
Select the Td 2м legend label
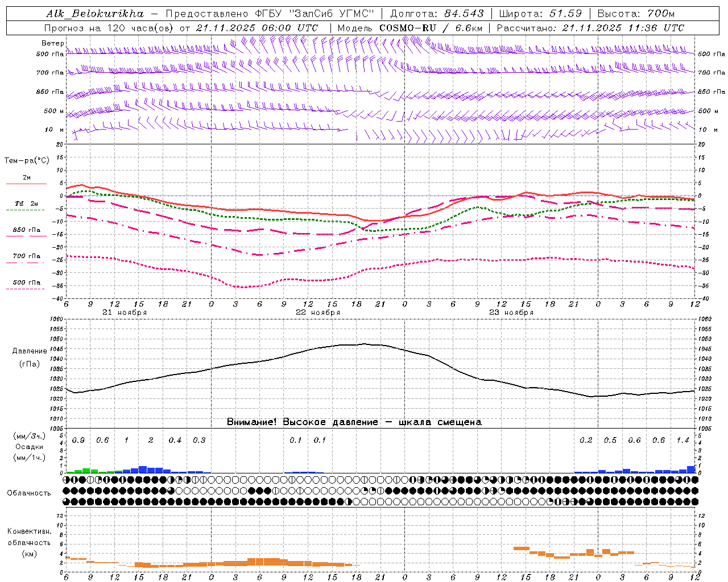coord(27,203)
